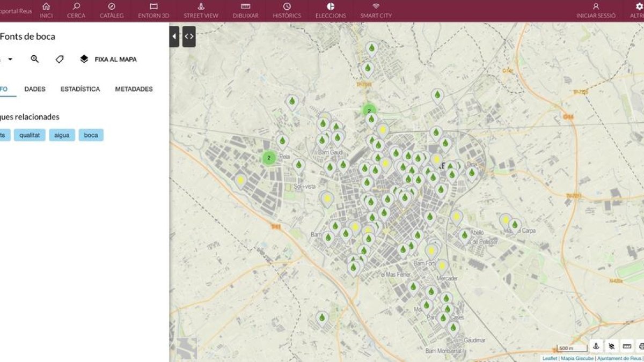644x362 pixels.
Task: Click the ruler measure tool on map
Action: pos(626,346)
